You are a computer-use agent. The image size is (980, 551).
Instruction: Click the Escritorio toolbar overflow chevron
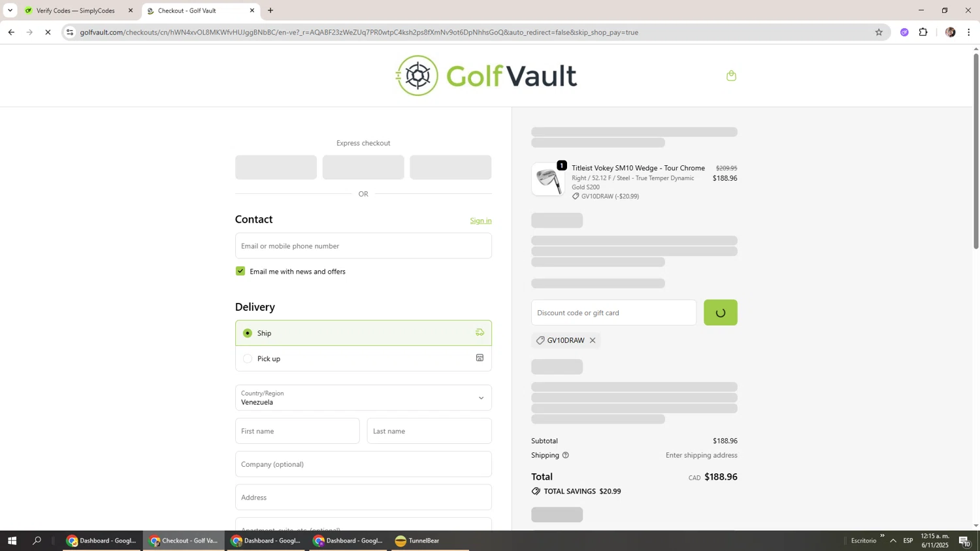[x=882, y=536]
